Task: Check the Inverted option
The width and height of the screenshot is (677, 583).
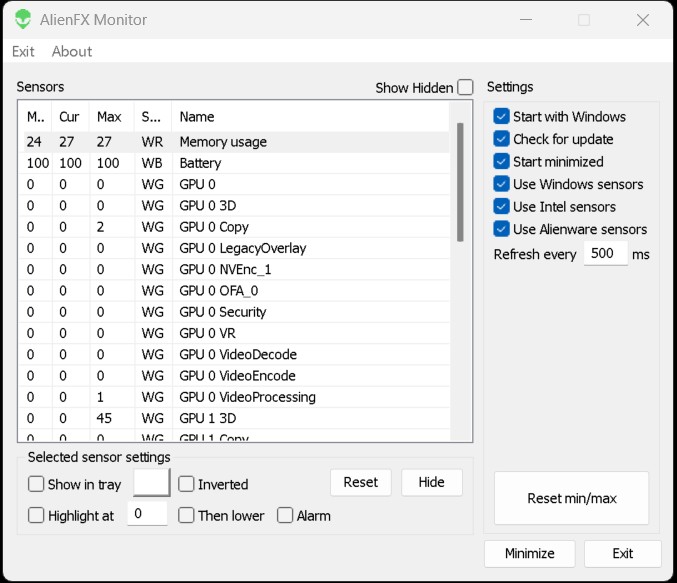Action: pyautogui.click(x=186, y=484)
